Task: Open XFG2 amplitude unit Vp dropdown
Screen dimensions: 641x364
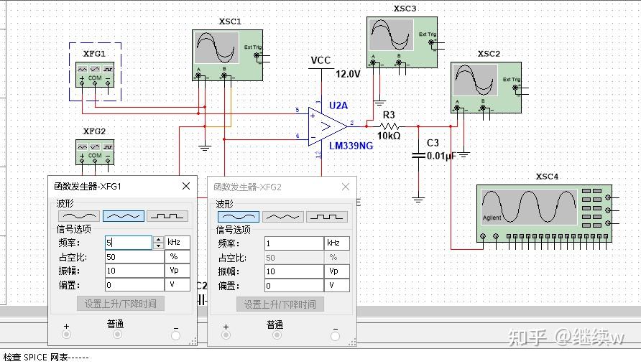Action: 337,271
